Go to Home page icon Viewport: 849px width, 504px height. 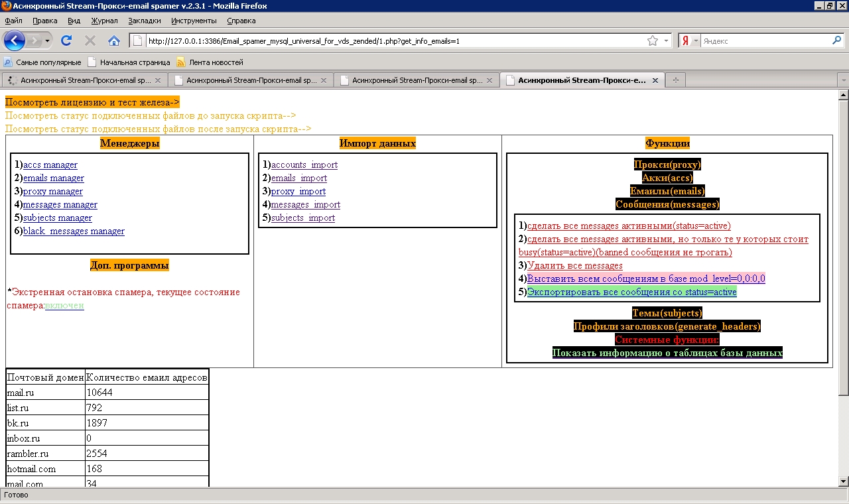tap(114, 40)
